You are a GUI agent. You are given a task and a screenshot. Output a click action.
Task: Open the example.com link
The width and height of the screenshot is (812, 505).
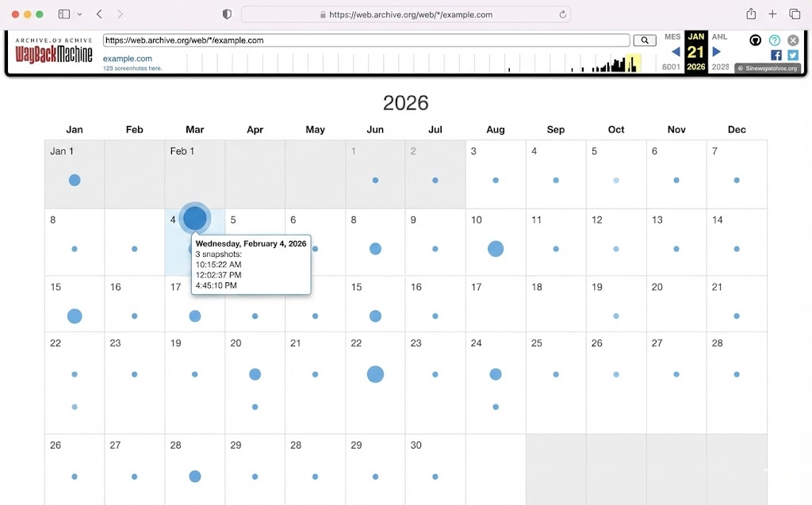(x=128, y=58)
